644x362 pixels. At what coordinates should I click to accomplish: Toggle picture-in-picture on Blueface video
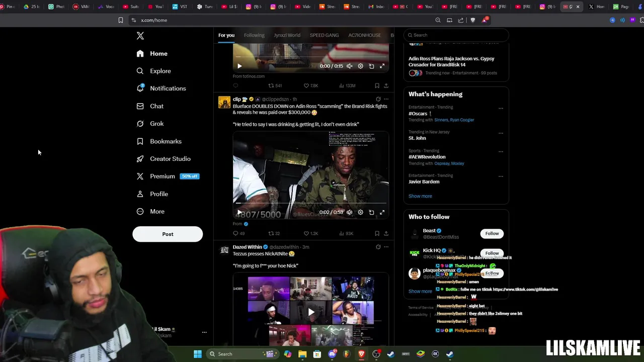pos(371,212)
